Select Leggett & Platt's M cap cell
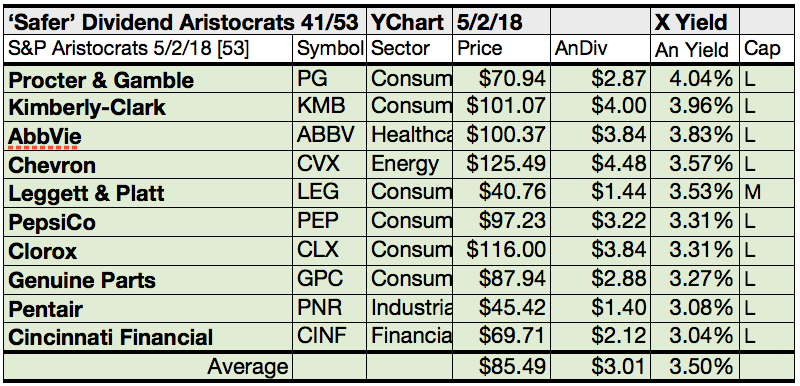The width and height of the screenshot is (800, 386). tap(767, 193)
